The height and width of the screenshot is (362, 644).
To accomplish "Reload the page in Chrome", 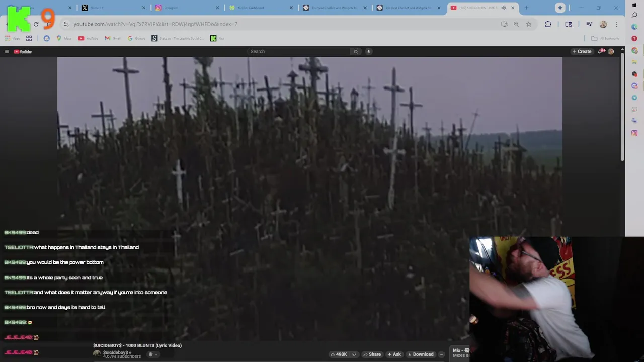I will pyautogui.click(x=36, y=24).
